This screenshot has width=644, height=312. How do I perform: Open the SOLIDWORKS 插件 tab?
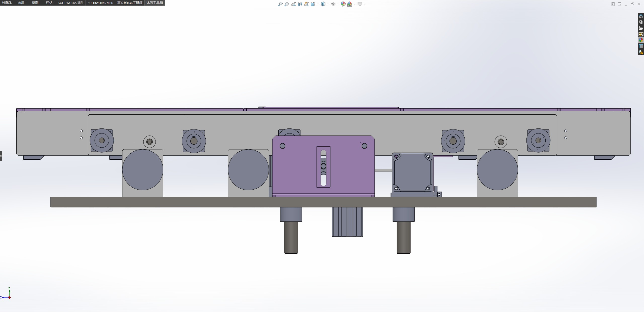[71, 3]
